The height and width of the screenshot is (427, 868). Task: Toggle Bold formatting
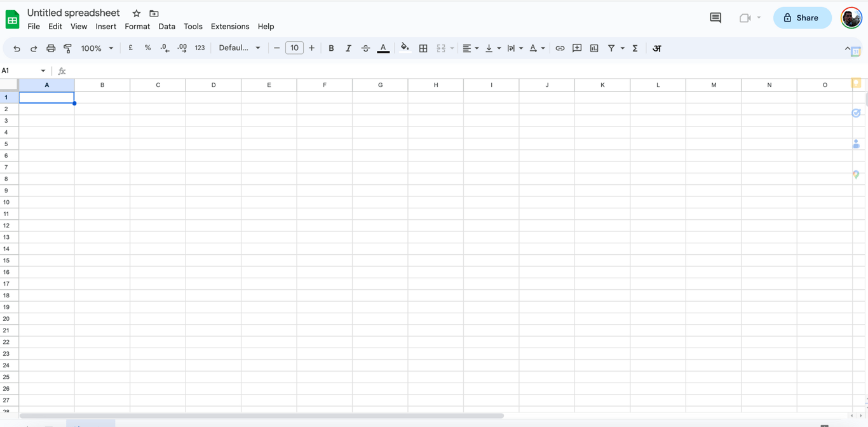click(331, 48)
